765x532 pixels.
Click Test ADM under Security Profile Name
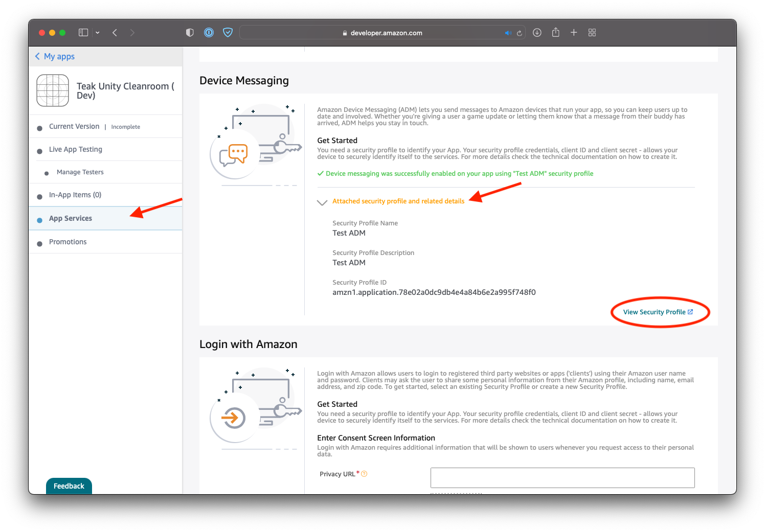[x=349, y=233]
